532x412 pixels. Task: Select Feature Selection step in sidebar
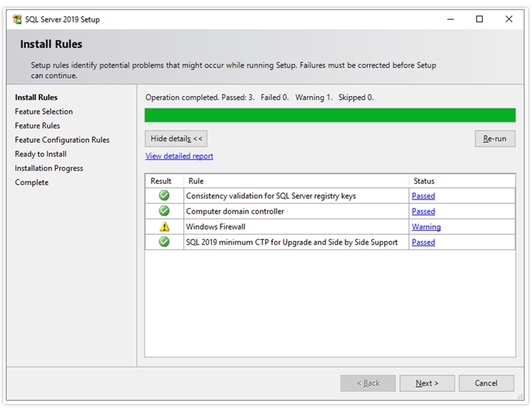coord(44,112)
